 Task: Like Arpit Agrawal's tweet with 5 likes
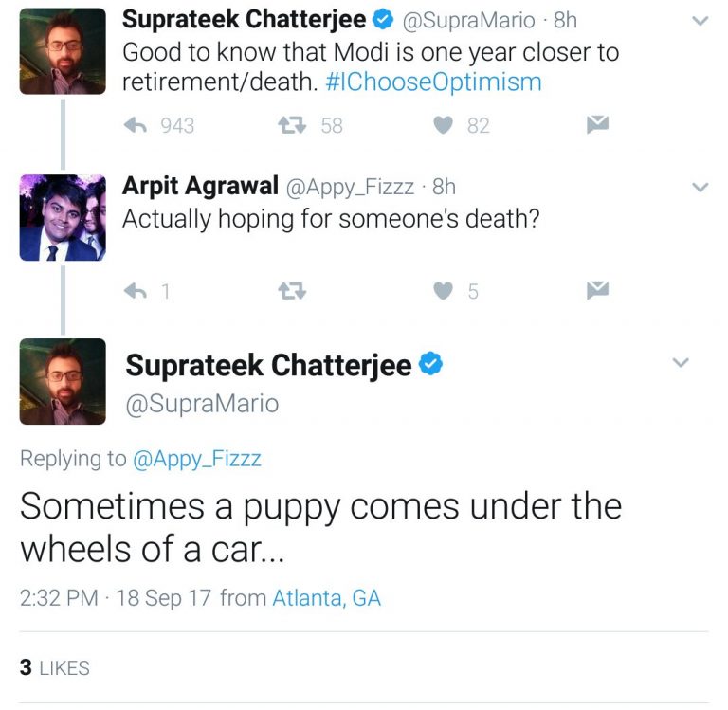pyautogui.click(x=443, y=291)
